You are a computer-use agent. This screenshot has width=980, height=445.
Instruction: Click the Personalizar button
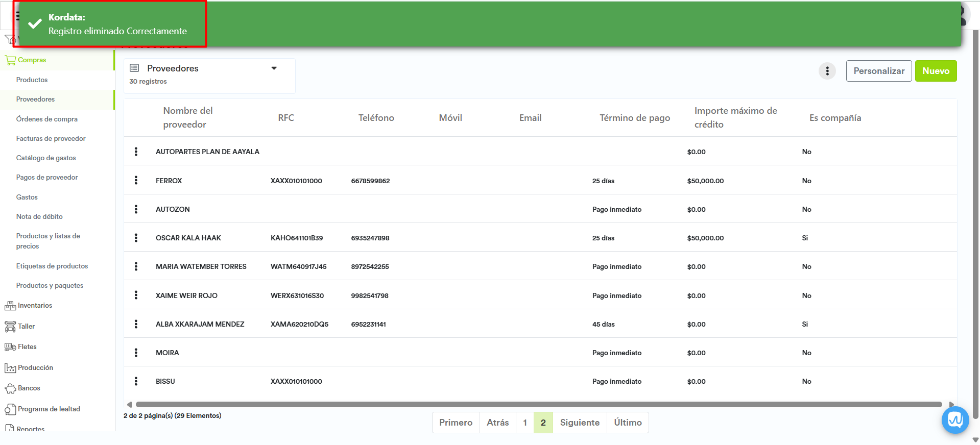point(878,71)
